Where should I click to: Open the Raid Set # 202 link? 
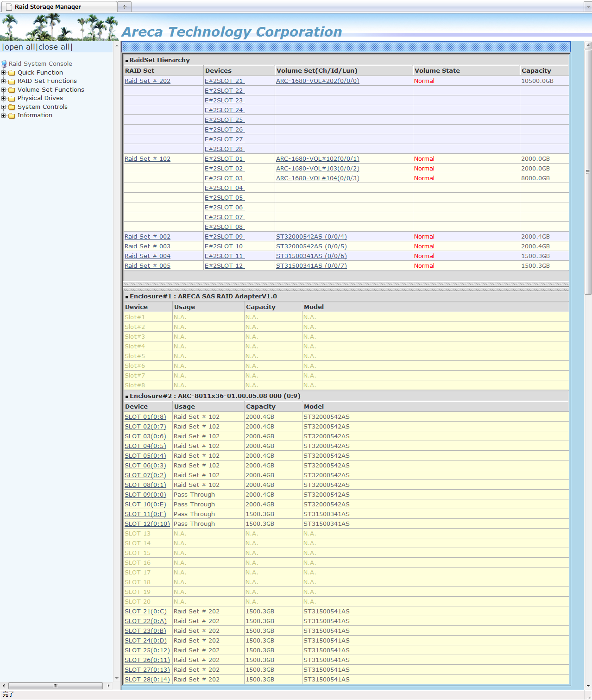tap(147, 81)
